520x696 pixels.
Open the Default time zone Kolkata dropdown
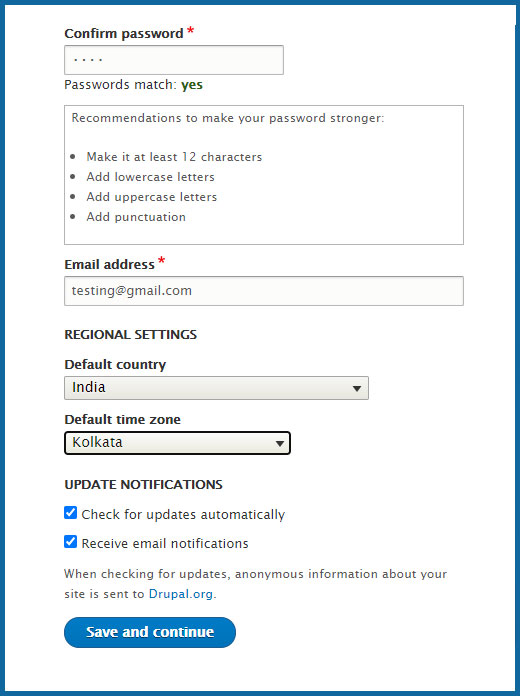(177, 443)
